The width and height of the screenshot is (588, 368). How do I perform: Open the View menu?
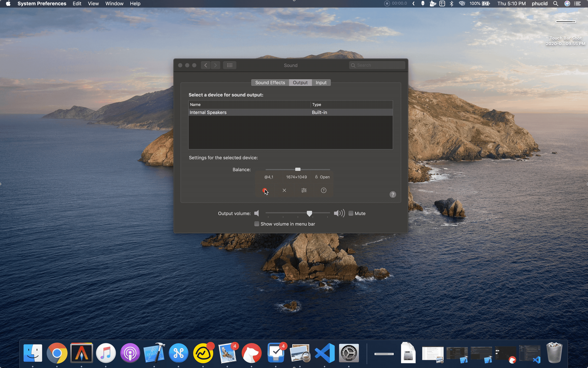point(93,4)
